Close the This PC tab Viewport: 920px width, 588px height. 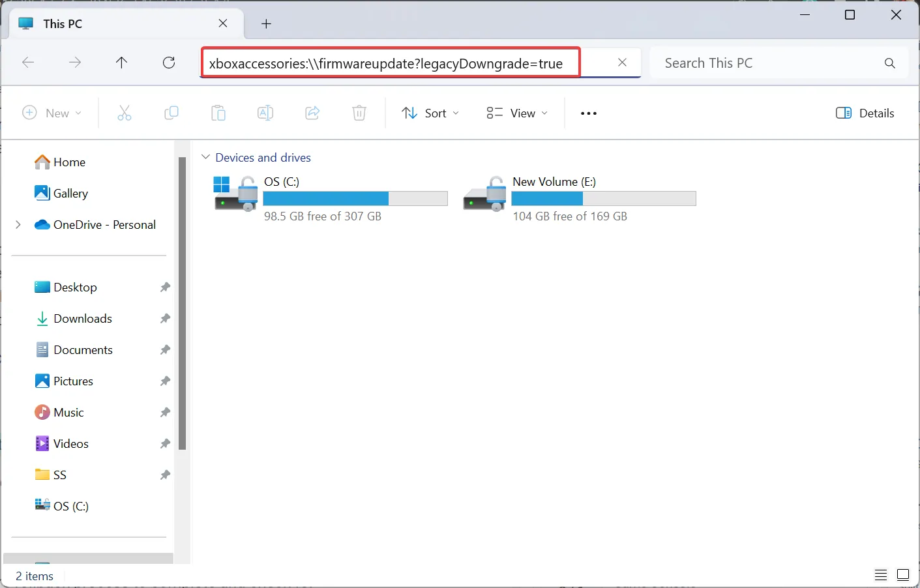[x=223, y=23]
